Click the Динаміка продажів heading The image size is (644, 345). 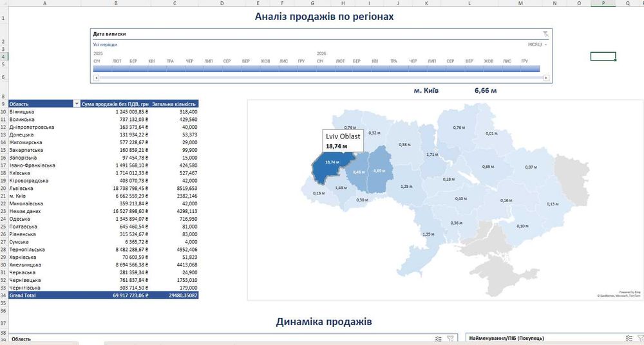324,322
